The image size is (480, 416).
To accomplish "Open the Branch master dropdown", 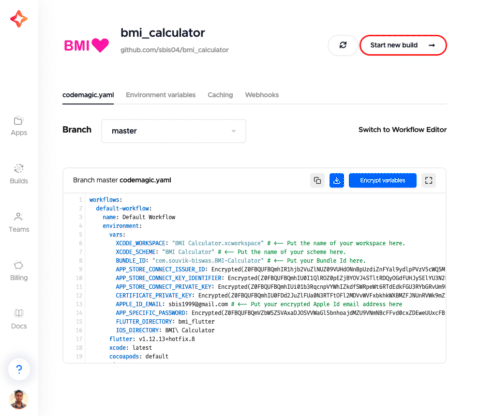I will 173,131.
